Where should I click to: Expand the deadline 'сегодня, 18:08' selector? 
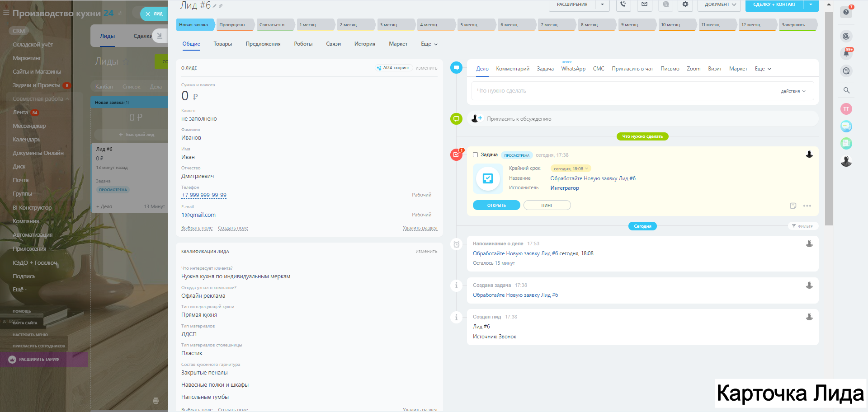[x=571, y=169]
